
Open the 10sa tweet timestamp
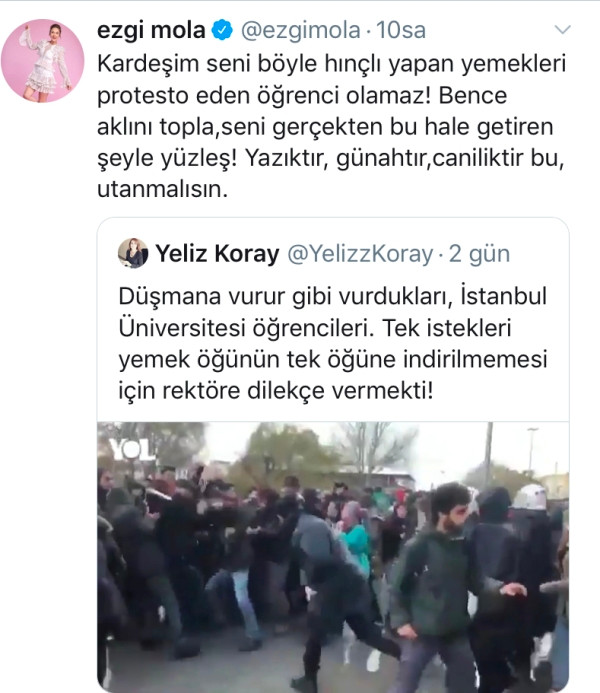[x=401, y=30]
